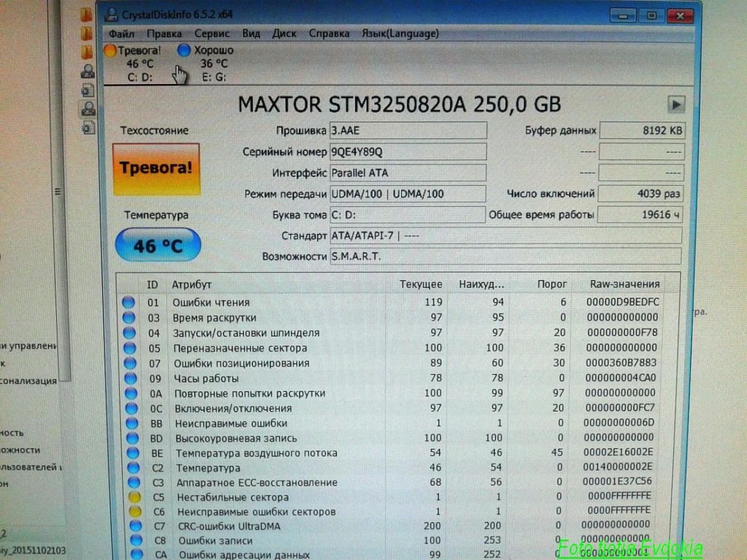Screen dimensions: 747x560
Task: Click the MAXTOR STM3250820A 250,0 GB title
Action: [x=399, y=105]
